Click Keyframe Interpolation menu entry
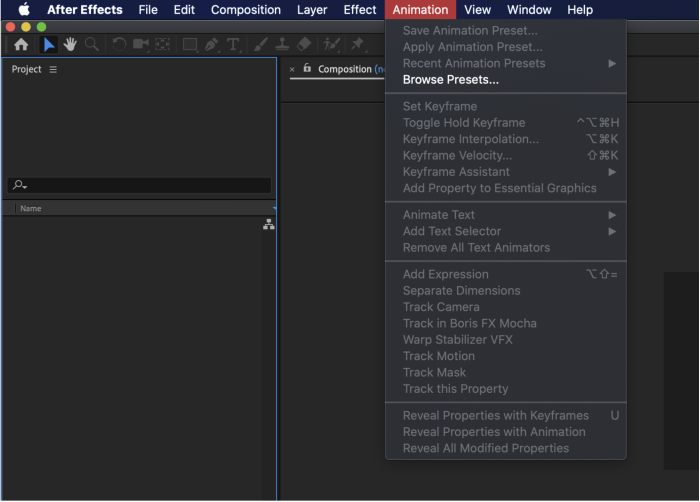Image resolution: width=700 pixels, height=502 pixels. pos(506,139)
